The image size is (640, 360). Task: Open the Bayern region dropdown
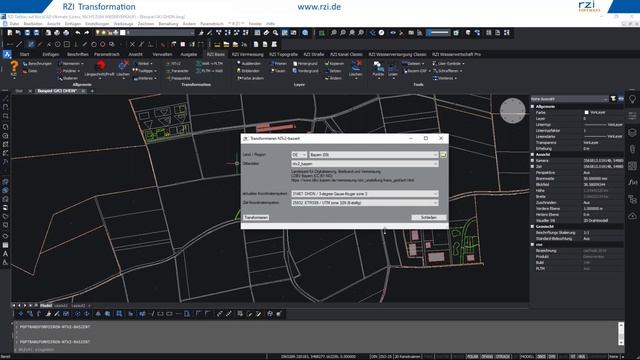pos(373,155)
